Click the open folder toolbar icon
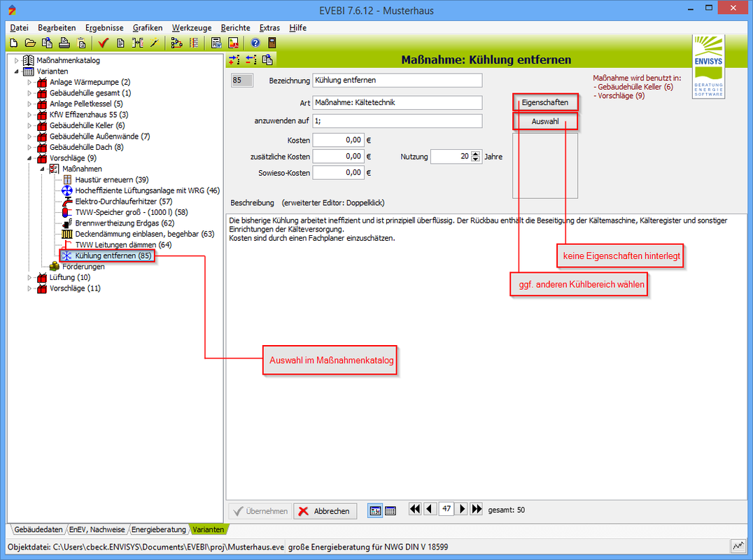Viewport: 753px width, 560px height. click(30, 43)
